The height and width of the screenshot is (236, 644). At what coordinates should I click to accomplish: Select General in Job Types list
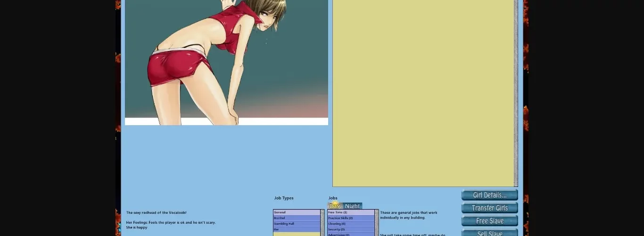tap(296, 212)
